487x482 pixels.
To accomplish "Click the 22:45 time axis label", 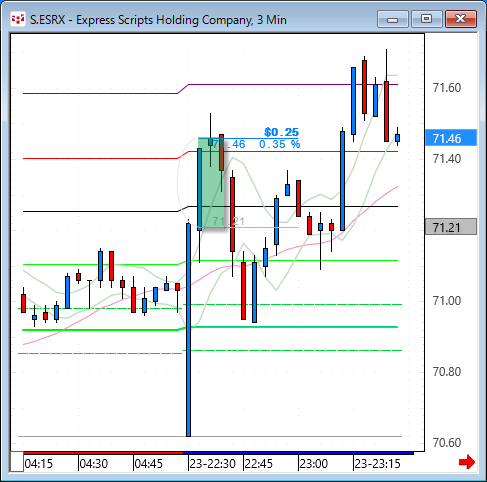I will tap(259, 464).
